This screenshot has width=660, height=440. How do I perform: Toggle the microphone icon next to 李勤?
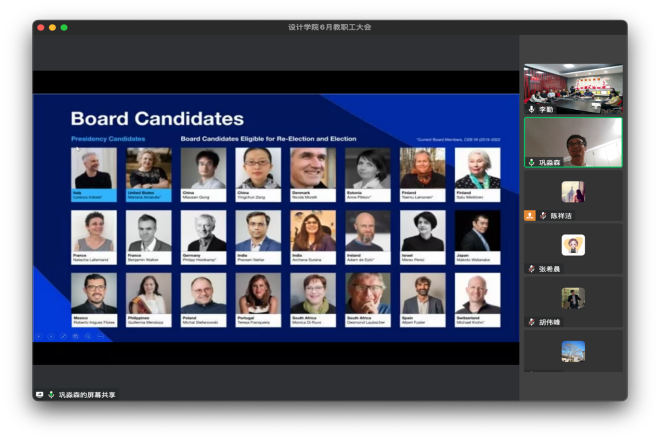[x=532, y=108]
